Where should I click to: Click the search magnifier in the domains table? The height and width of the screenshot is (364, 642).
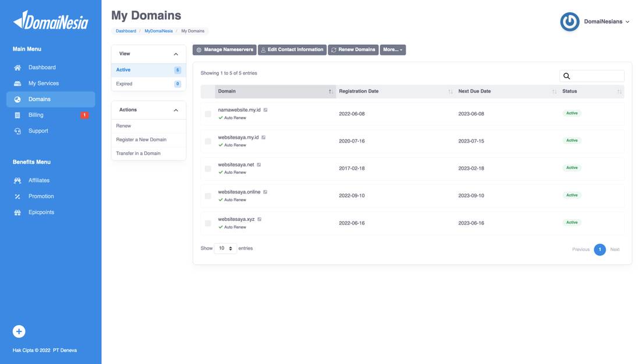pos(566,76)
